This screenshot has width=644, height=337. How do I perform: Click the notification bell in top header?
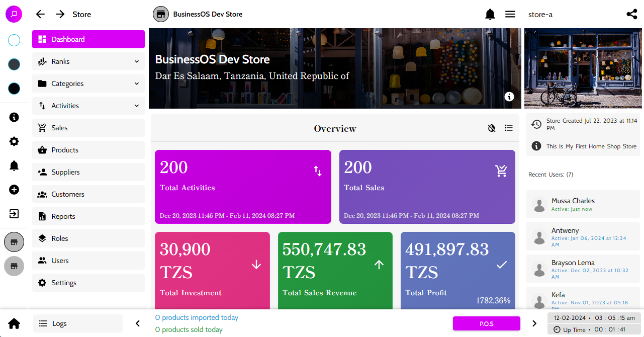pos(490,15)
